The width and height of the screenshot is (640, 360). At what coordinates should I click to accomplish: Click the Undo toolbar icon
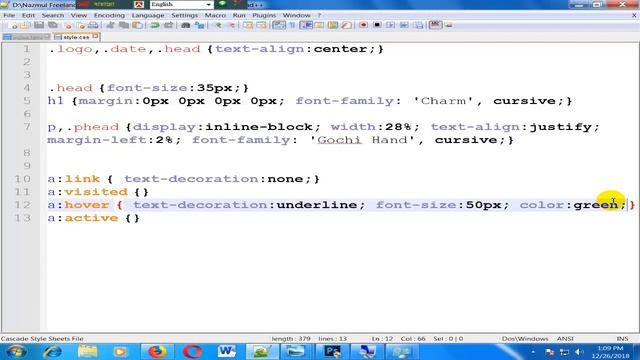[x=155, y=25]
